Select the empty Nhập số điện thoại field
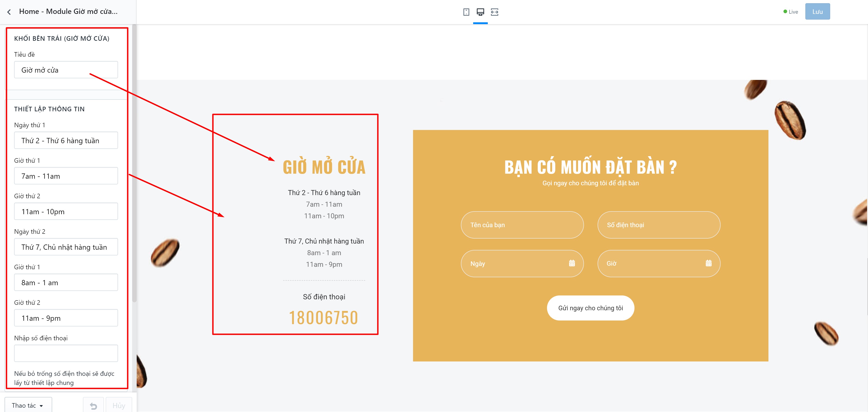Viewport: 868px width, 412px height. pos(66,353)
